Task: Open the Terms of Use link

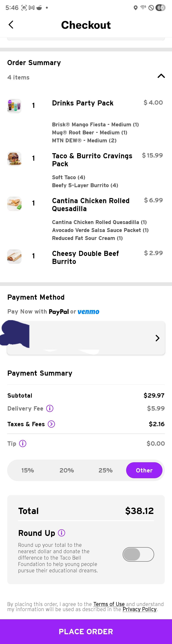Action: (x=109, y=604)
